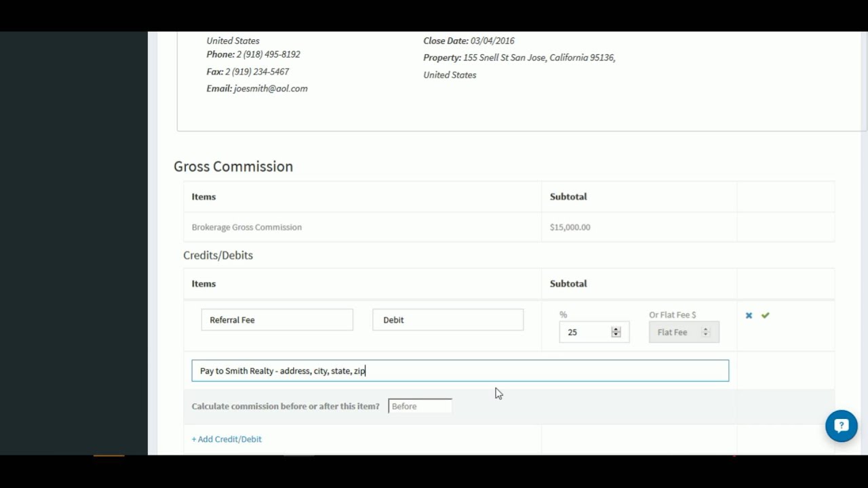Confirm the Referral Fee entry with the green checkmark

pyautogui.click(x=766, y=315)
